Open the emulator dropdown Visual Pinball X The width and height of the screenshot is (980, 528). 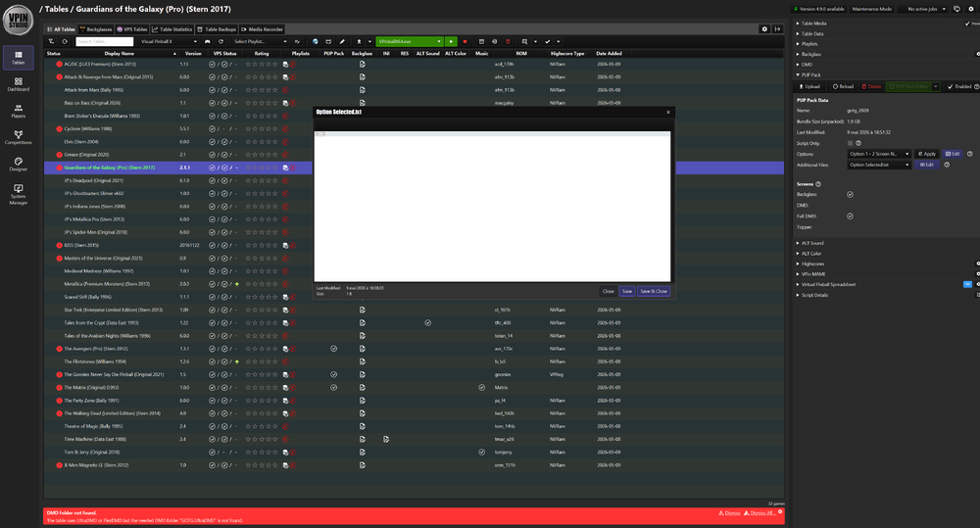point(169,41)
